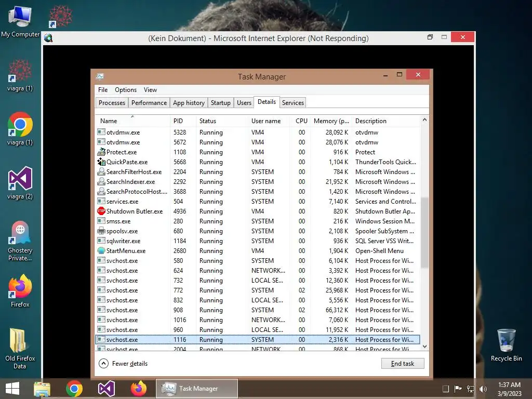Collapse with Fewer details
This screenshot has width=532, height=399.
[123, 363]
